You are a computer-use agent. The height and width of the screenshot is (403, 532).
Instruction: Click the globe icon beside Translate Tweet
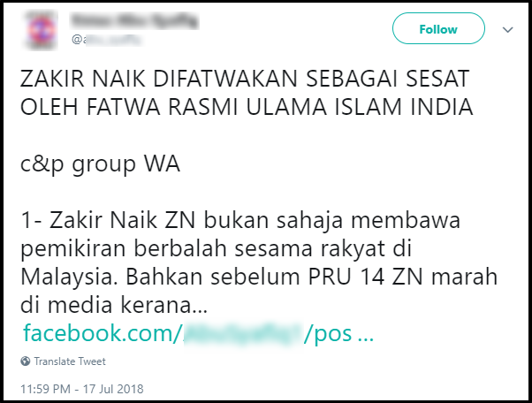click(x=25, y=361)
